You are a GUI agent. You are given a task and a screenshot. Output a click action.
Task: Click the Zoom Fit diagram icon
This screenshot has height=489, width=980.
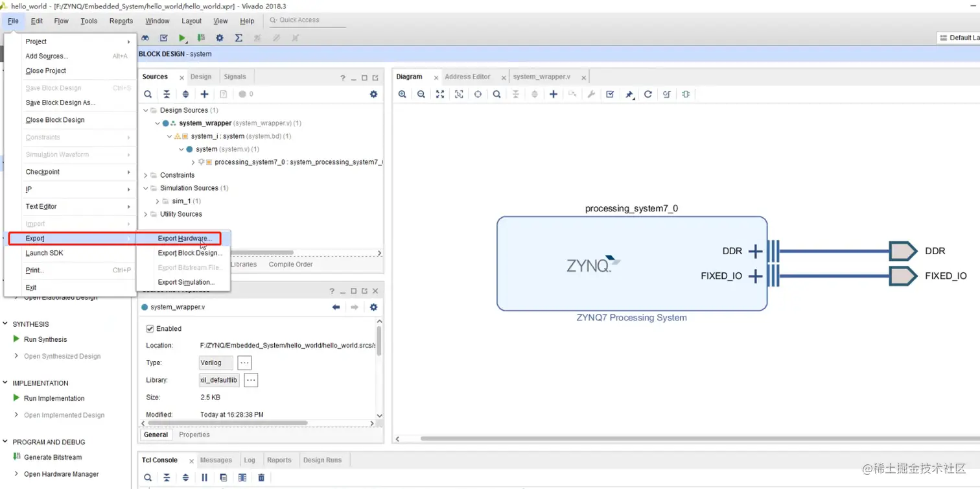click(x=440, y=94)
